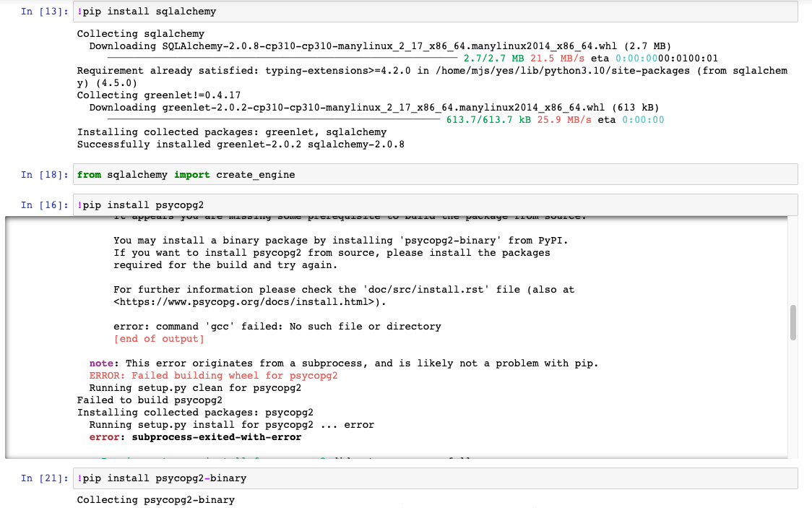Click 'Installing collected packages: psycopg2' line

[x=195, y=413]
